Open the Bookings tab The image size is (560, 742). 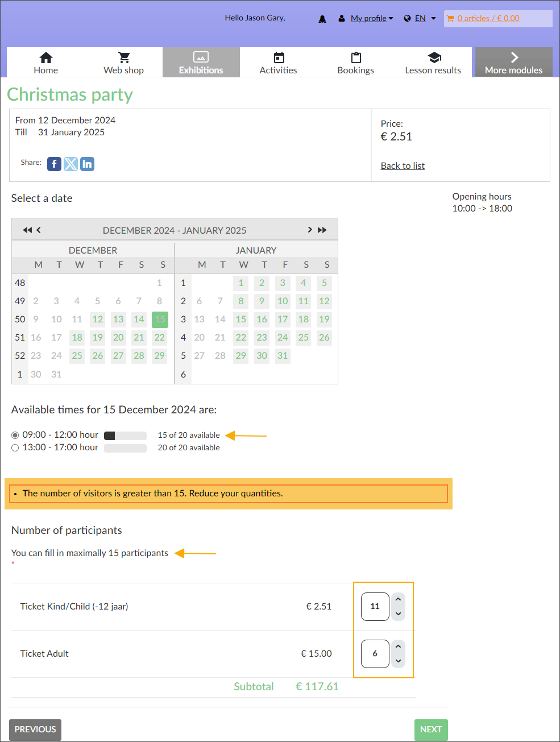tap(355, 63)
